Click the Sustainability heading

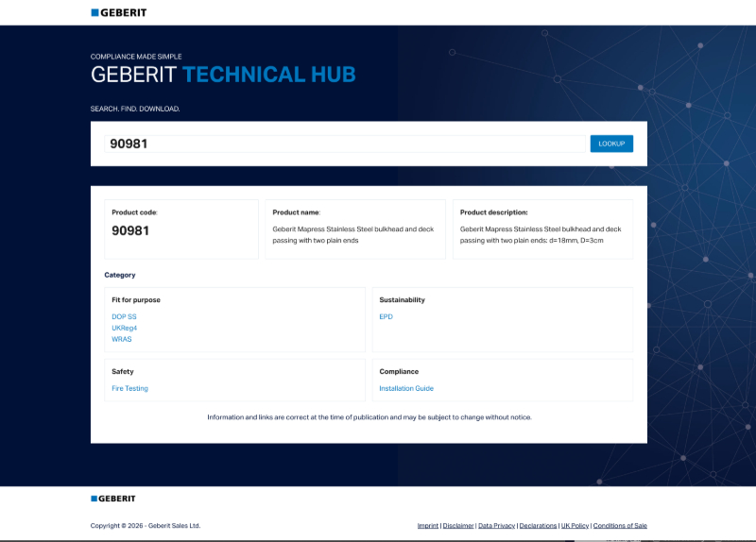point(403,299)
